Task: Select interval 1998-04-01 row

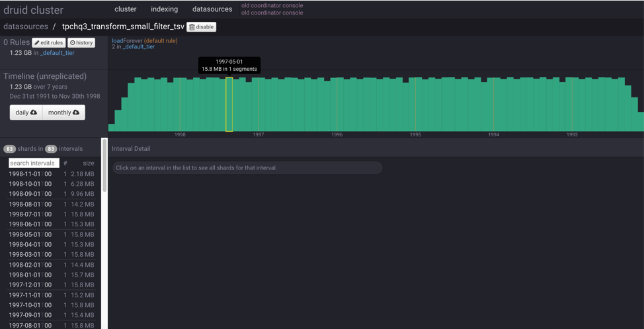Action: point(52,244)
